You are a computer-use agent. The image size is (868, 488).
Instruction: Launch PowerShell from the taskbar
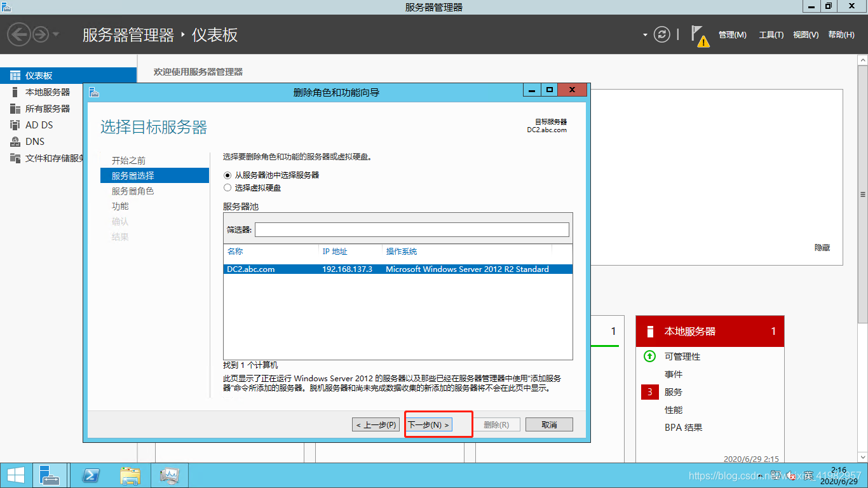(92, 475)
